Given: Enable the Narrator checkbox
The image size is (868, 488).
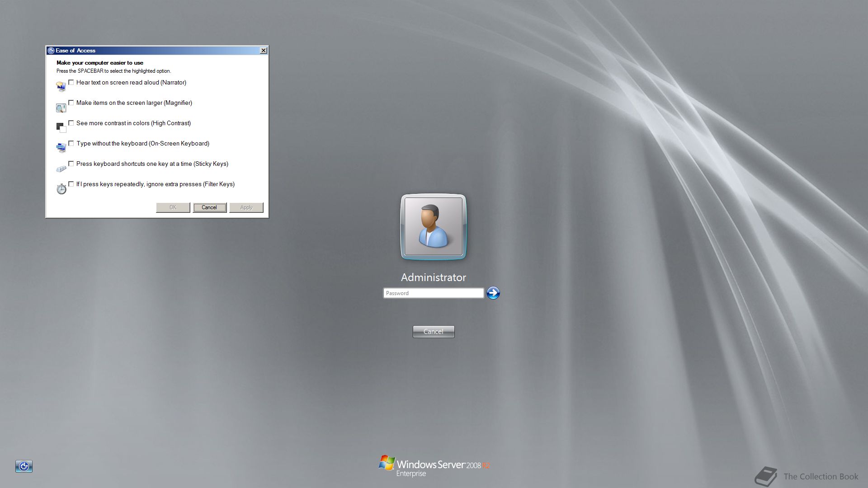Looking at the screenshot, I should click(x=71, y=82).
